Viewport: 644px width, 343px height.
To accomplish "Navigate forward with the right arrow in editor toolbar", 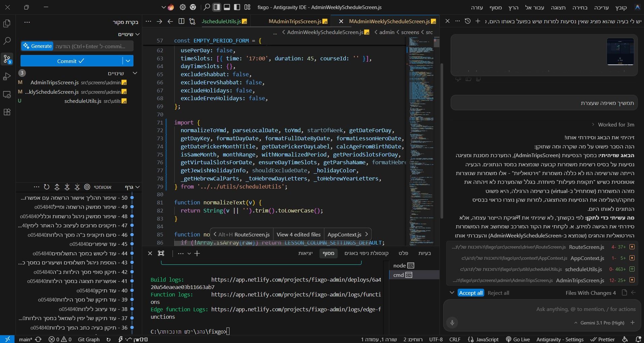I will point(159,21).
